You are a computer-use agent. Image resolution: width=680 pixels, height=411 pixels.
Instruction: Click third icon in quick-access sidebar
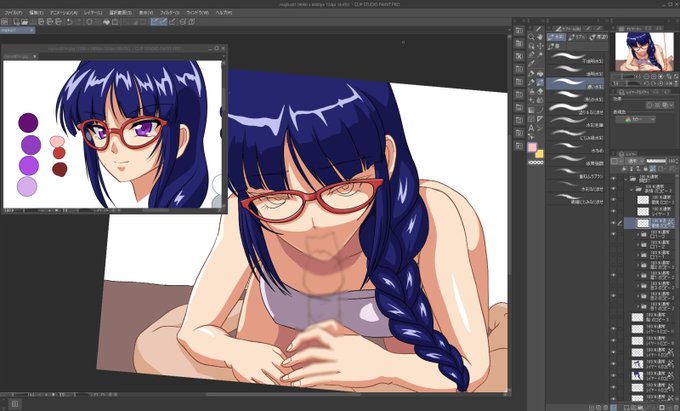click(x=519, y=56)
